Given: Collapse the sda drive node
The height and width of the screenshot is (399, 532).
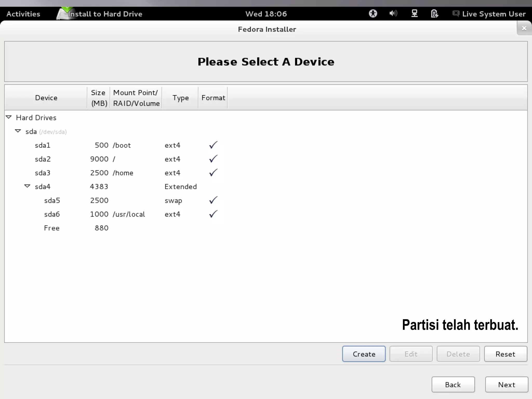Looking at the screenshot, I should [18, 131].
